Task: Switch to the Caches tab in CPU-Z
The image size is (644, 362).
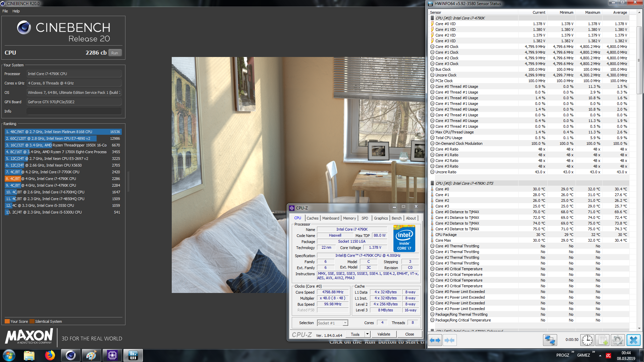Action: click(x=313, y=218)
